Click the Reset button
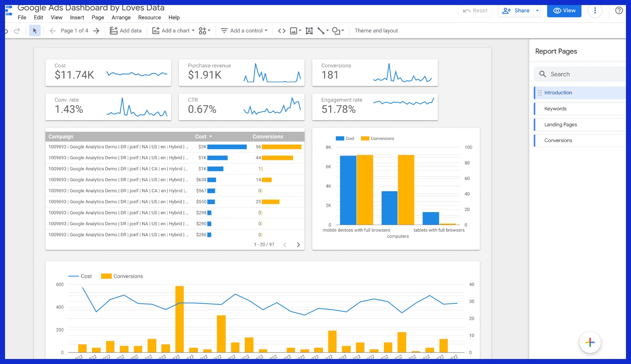The image size is (631, 364). pyautogui.click(x=475, y=10)
